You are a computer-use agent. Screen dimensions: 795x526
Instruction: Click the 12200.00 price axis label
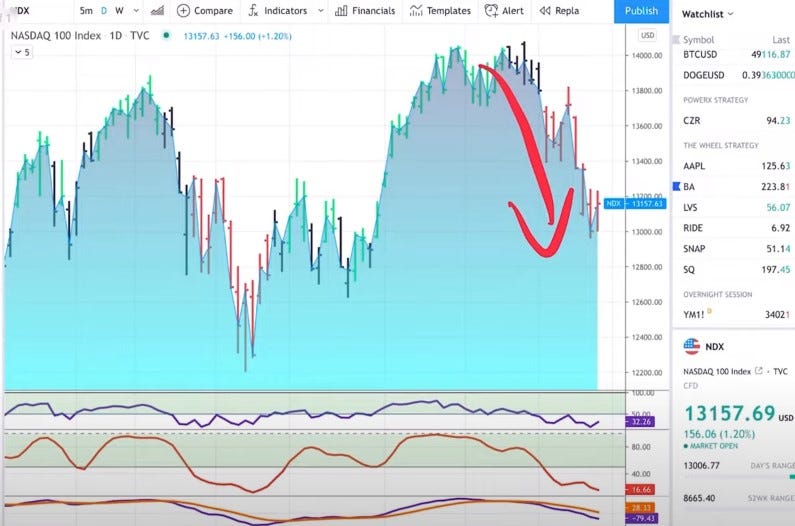pyautogui.click(x=646, y=372)
